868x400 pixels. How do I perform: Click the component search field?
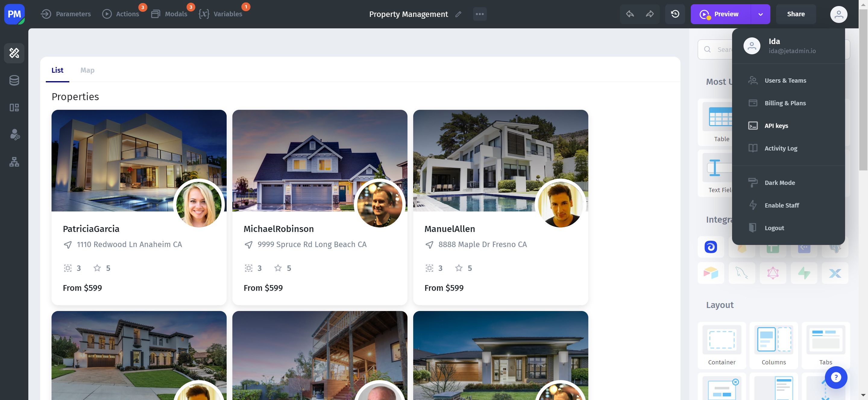pyautogui.click(x=715, y=49)
